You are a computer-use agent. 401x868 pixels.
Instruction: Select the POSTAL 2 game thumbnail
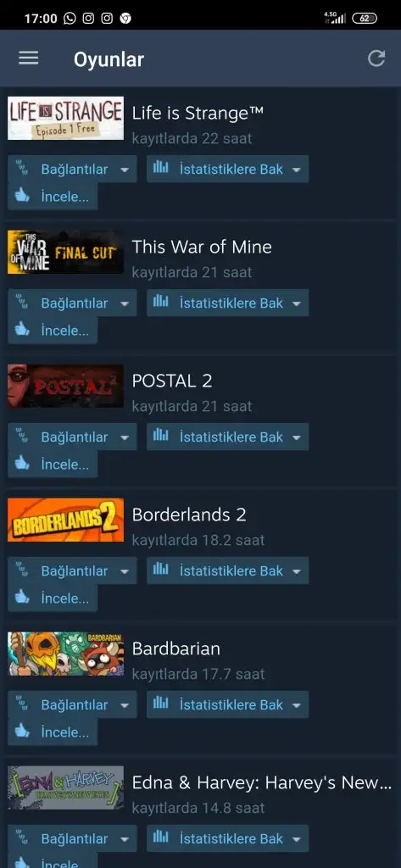coord(66,386)
